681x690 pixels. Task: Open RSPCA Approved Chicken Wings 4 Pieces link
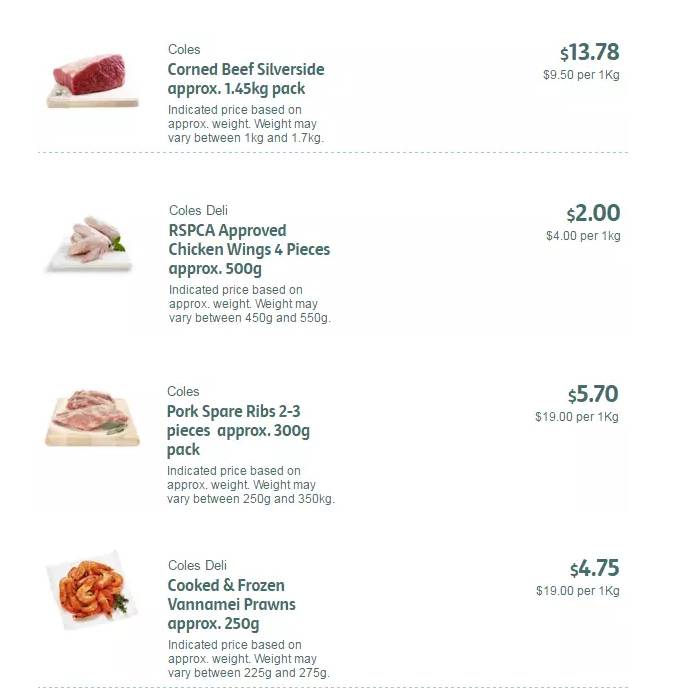click(249, 249)
